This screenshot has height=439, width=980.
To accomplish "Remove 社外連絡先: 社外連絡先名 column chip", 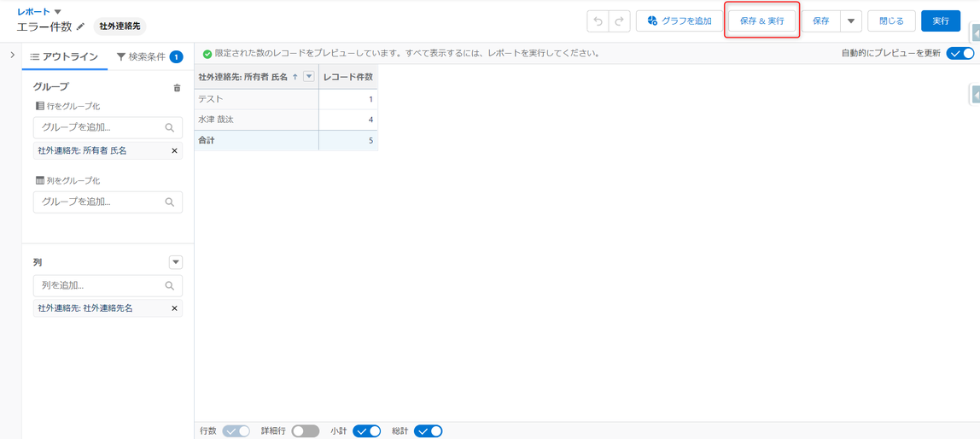I will pyautogui.click(x=174, y=308).
